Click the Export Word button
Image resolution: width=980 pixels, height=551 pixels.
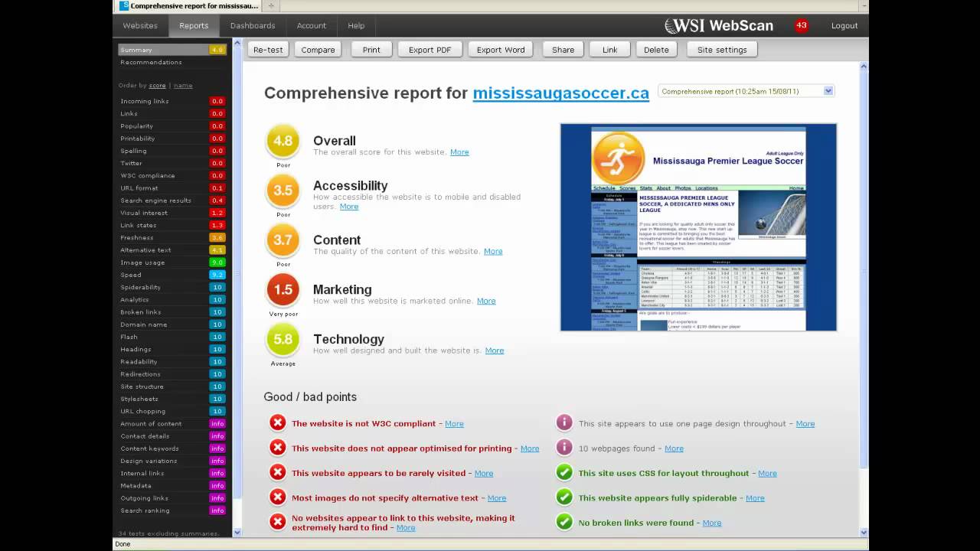501,50
